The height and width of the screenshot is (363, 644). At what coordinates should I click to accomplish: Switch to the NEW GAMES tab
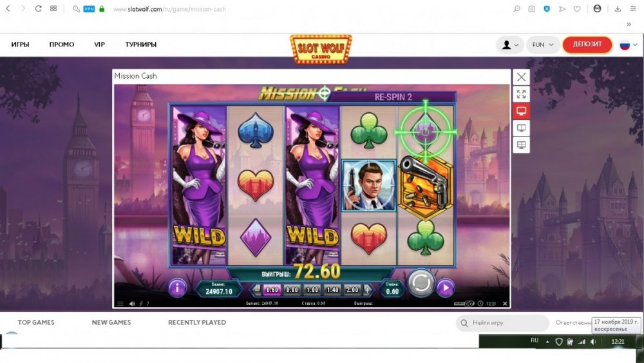pos(111,322)
